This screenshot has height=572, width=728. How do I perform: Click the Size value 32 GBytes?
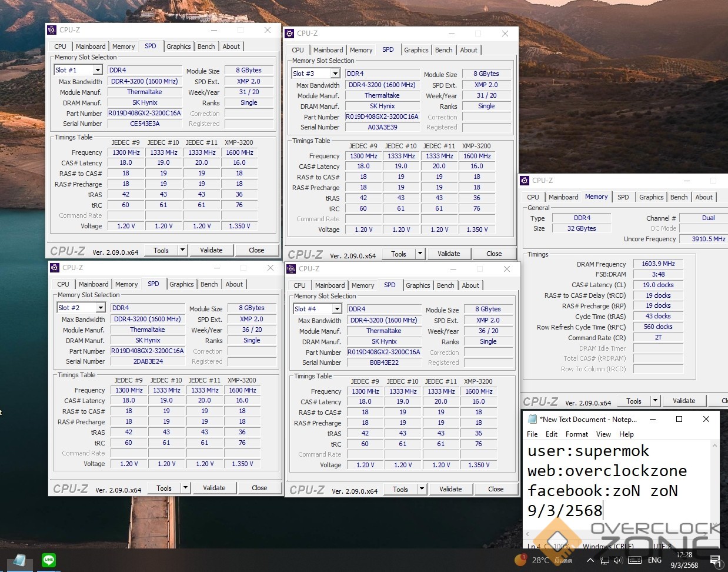[x=582, y=228]
